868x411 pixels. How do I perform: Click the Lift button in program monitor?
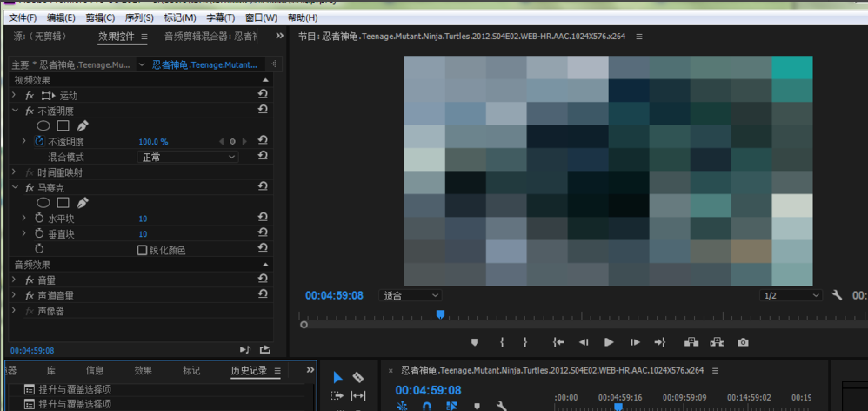tap(691, 342)
